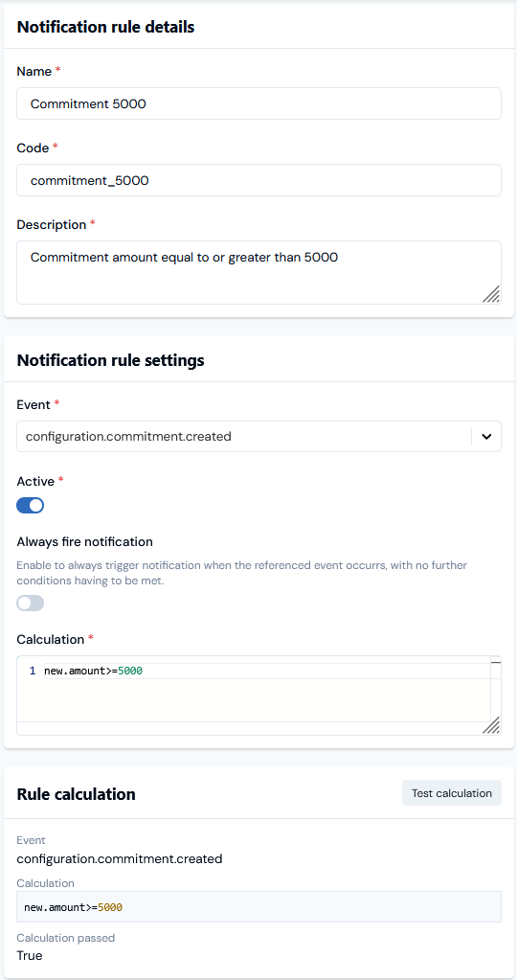Click the Rule calculation heading
Viewport: 517px width, 980px height.
click(77, 794)
